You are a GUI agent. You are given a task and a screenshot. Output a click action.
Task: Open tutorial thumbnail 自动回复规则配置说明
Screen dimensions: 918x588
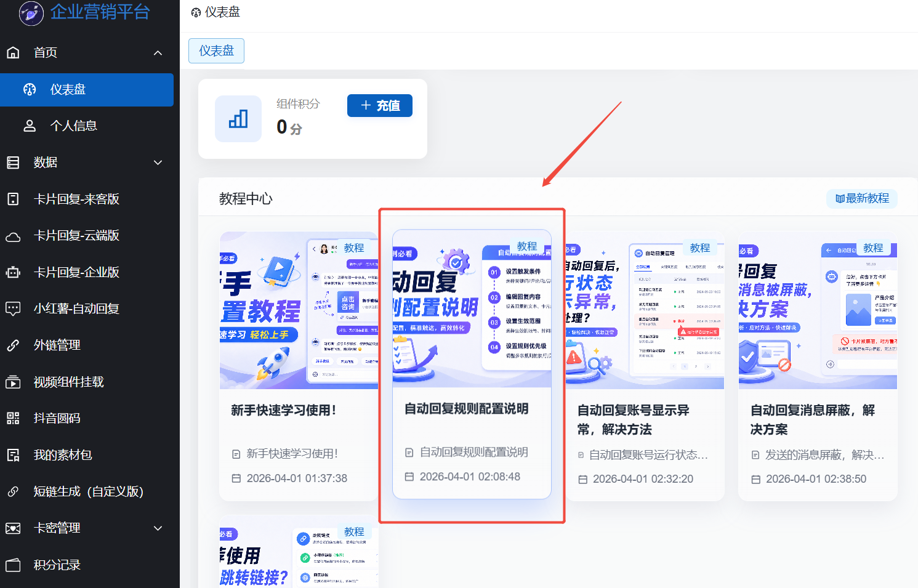pos(472,308)
